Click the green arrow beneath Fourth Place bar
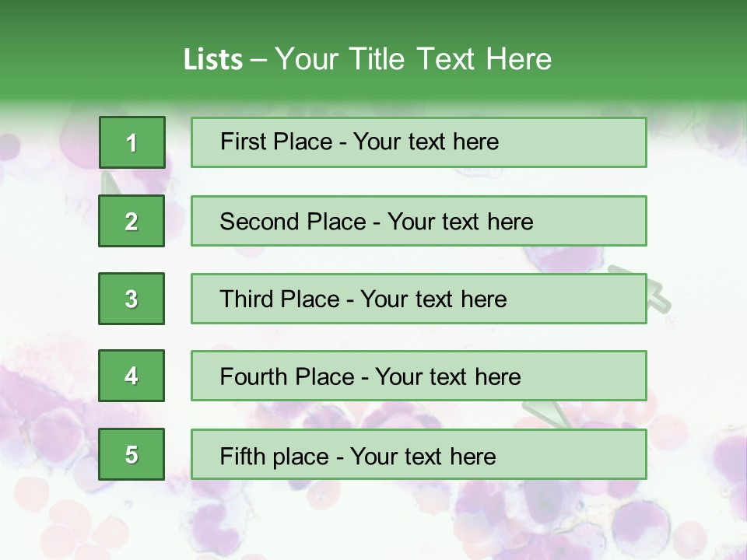Image resolution: width=747 pixels, height=560 pixels. (543, 414)
